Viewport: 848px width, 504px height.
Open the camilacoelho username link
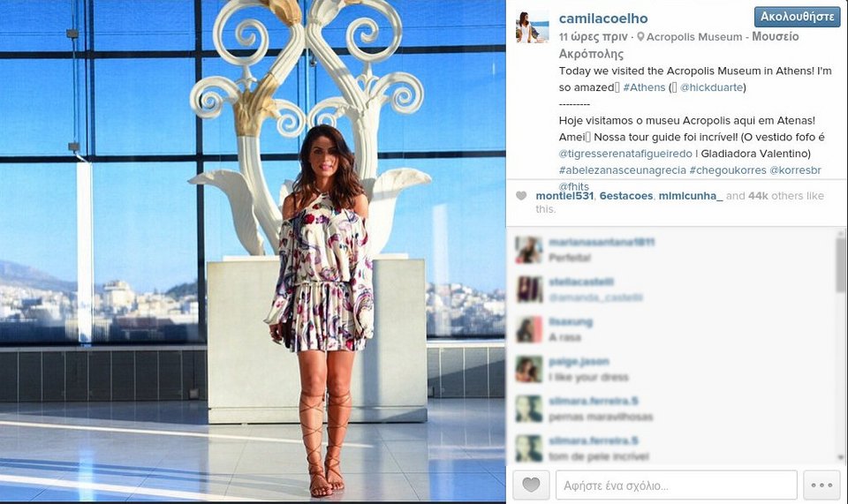point(603,19)
